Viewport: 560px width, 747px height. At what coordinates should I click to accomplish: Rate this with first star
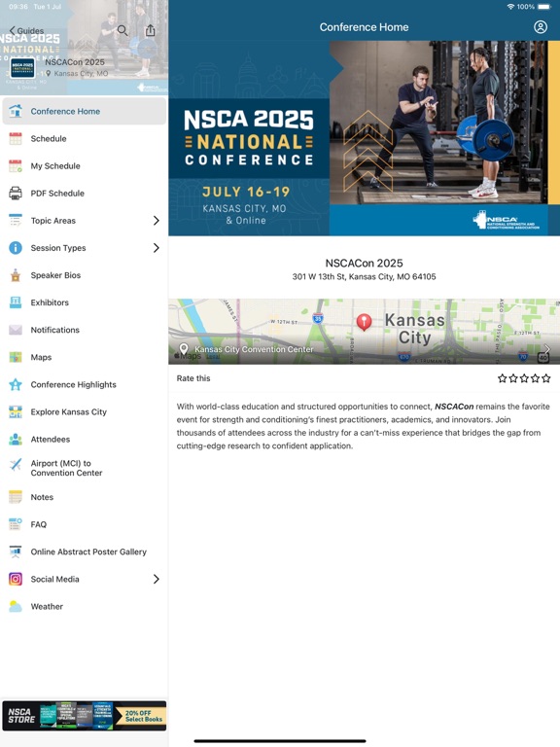pyautogui.click(x=502, y=378)
